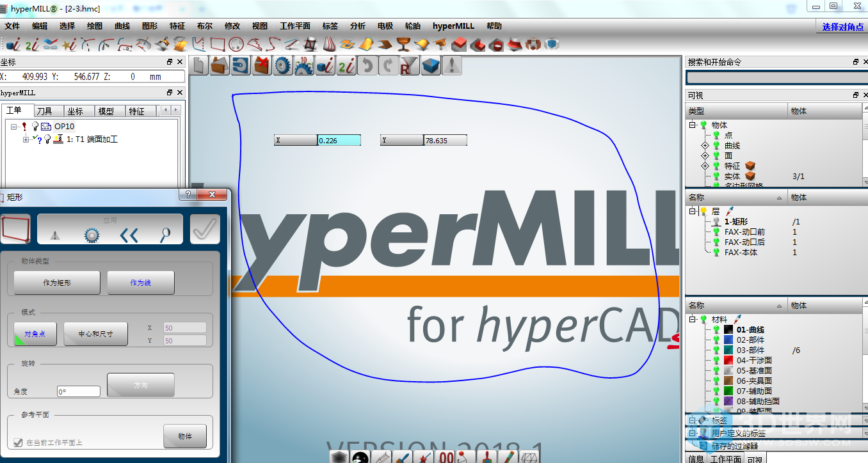Click the blue gear calculate toolpath icon
The height and width of the screenshot is (463, 868).
coord(283,65)
